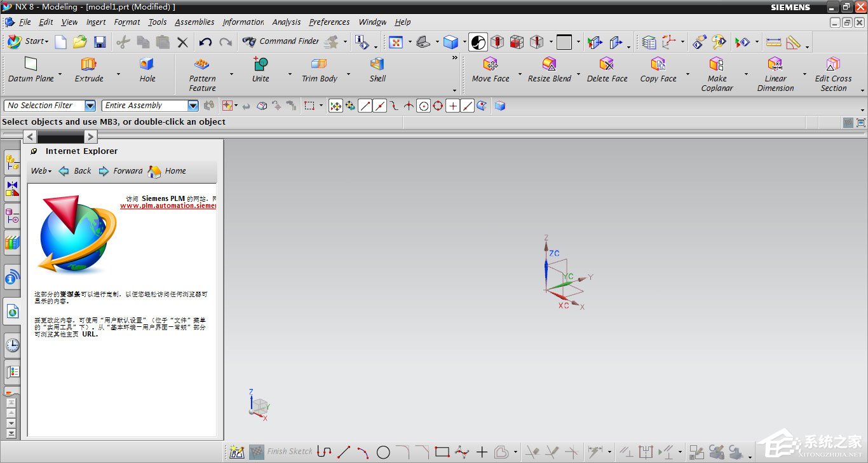Viewport: 868px width, 463px height.
Task: Open the Preferences menu
Action: click(x=329, y=22)
